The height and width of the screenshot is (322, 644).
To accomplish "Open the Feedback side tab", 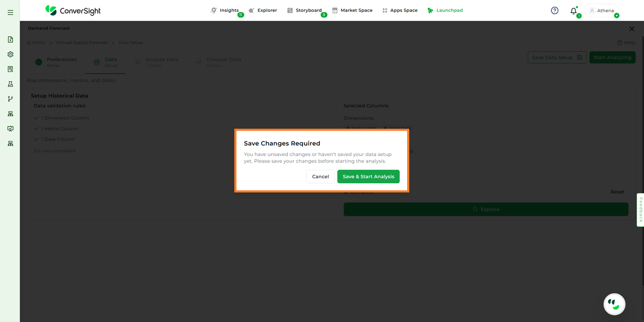I will (640, 210).
